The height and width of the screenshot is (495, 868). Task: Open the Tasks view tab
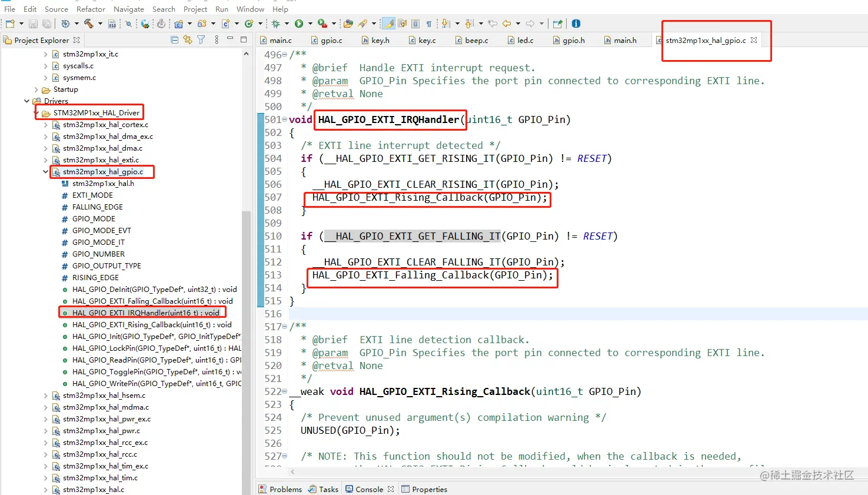[x=324, y=489]
